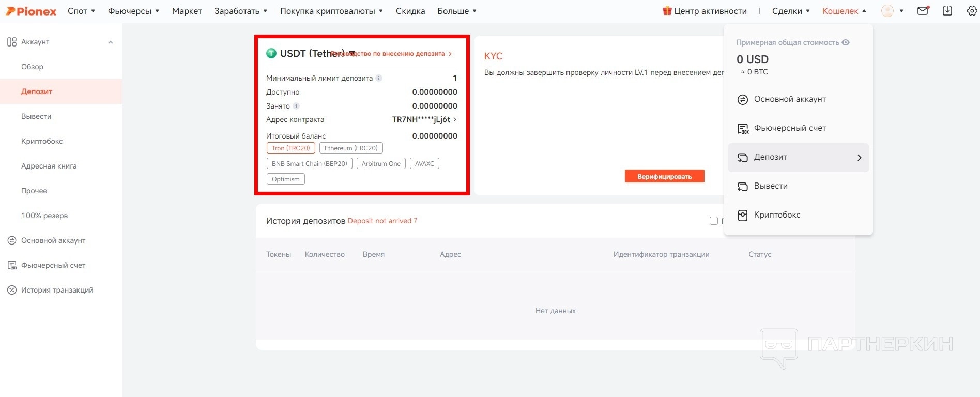980x397 pixels.
Task: Open the Фьючерсы dropdown menu
Action: pos(134,11)
